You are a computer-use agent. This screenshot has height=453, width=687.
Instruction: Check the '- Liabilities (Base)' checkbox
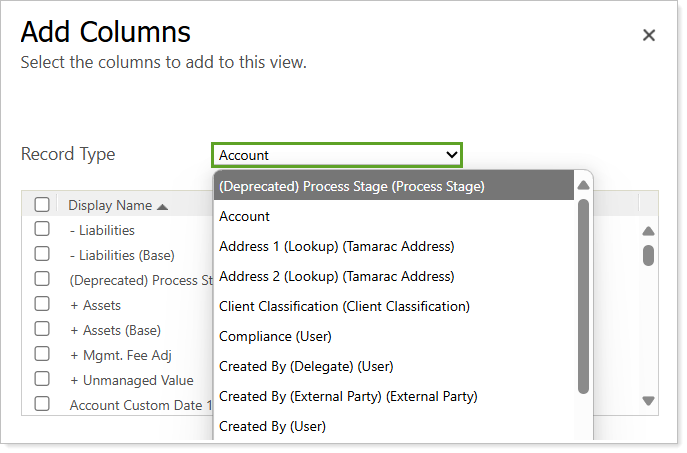tap(42, 254)
